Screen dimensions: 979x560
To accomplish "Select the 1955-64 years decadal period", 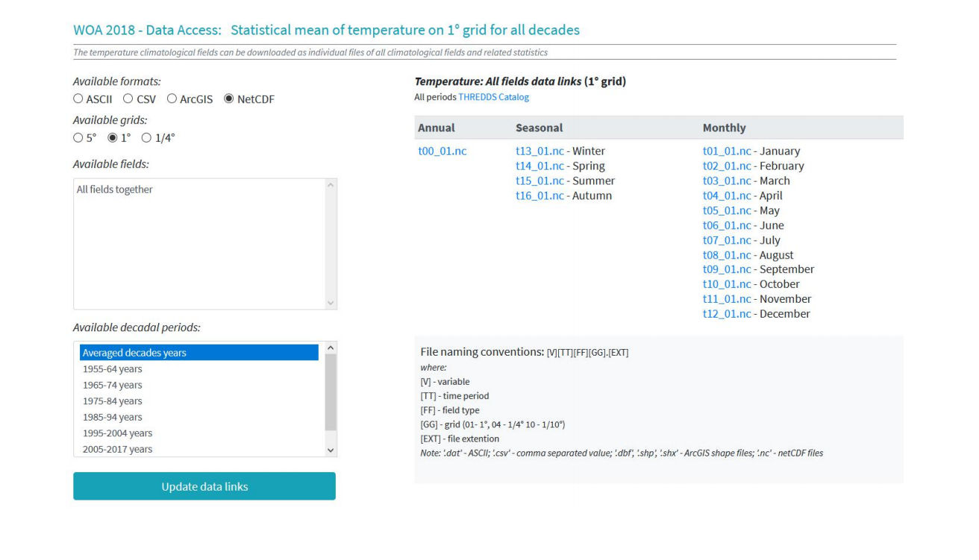I will [113, 369].
